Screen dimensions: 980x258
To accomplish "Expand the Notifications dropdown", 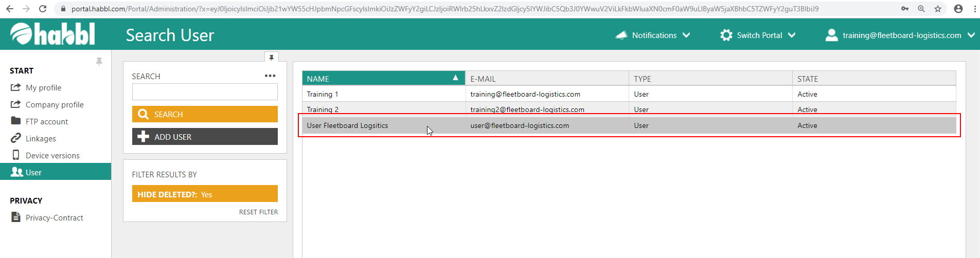I will tap(653, 35).
